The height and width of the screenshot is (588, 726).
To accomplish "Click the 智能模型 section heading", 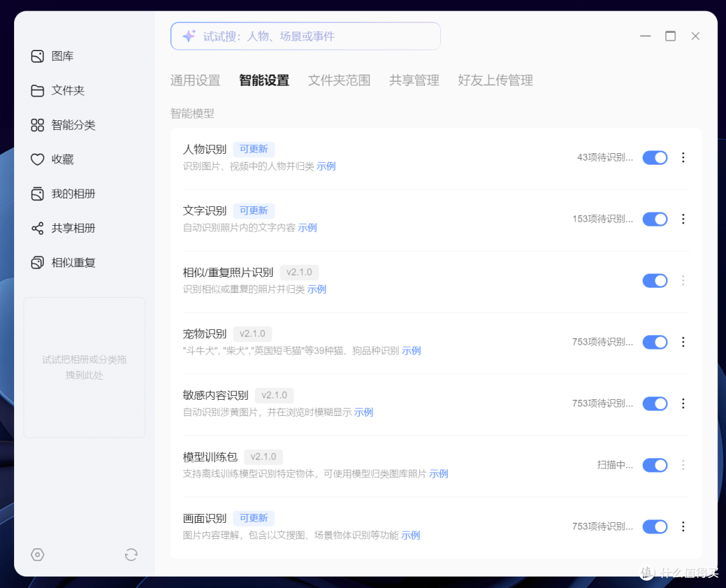I will click(192, 114).
